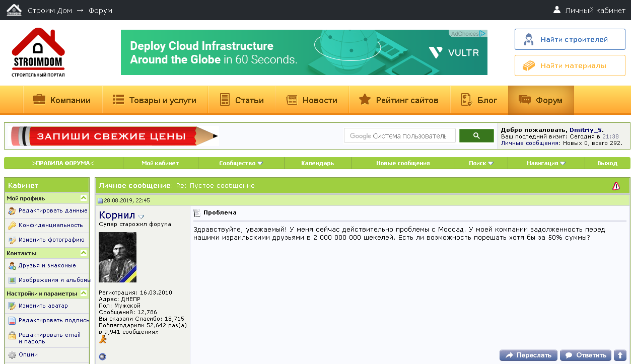Expand the Сообщество dropdown menu
The width and height of the screenshot is (631, 364).
tap(241, 163)
